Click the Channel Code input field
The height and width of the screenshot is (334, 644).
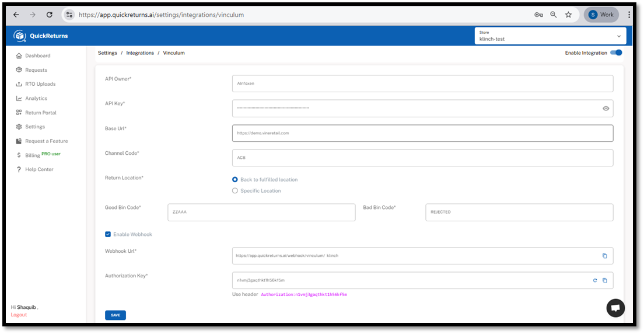(x=422, y=158)
